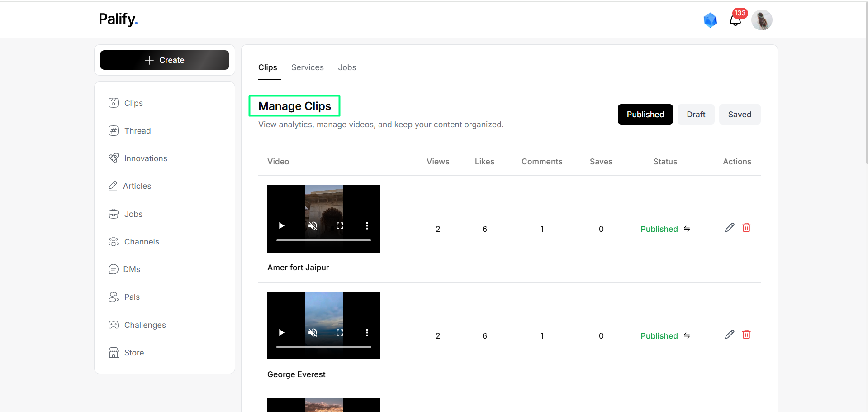Image resolution: width=868 pixels, height=412 pixels.
Task: Select the Saved filter button
Action: (x=740, y=114)
